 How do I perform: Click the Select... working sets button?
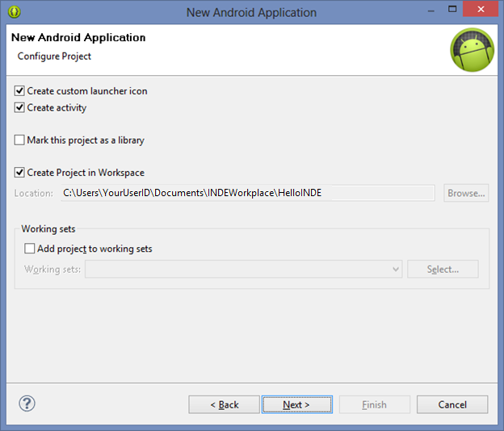443,269
